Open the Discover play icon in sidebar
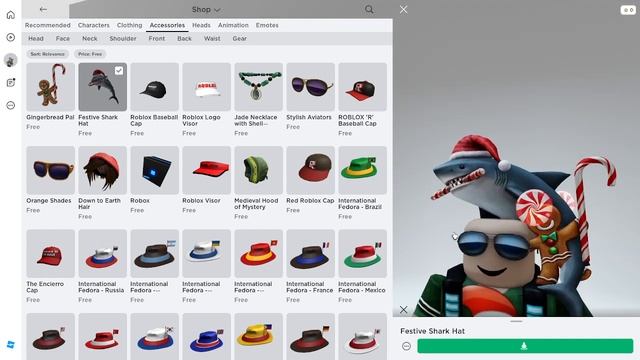The height and width of the screenshot is (360, 640). (x=11, y=38)
